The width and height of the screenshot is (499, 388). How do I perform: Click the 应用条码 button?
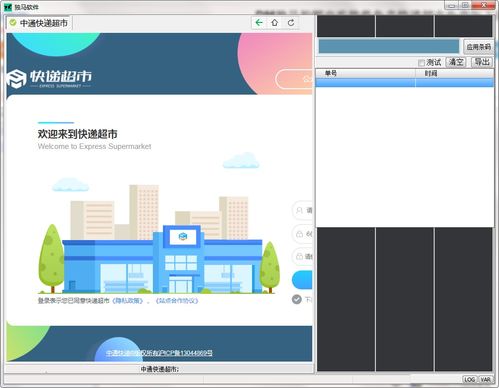click(x=478, y=47)
